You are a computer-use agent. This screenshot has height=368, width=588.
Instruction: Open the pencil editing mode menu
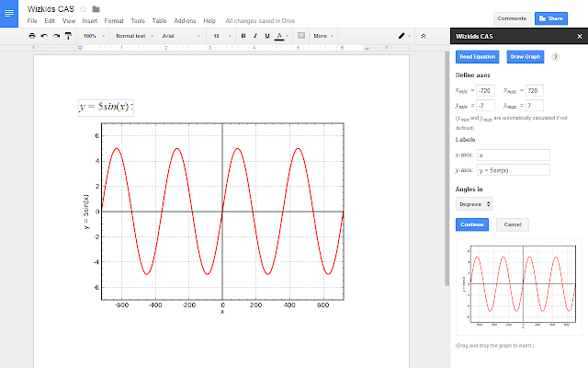coord(404,36)
